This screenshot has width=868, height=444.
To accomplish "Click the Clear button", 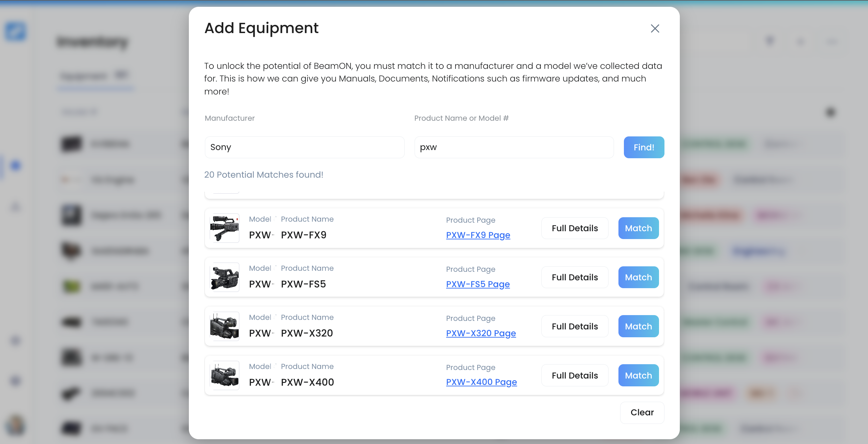I will [x=642, y=412].
